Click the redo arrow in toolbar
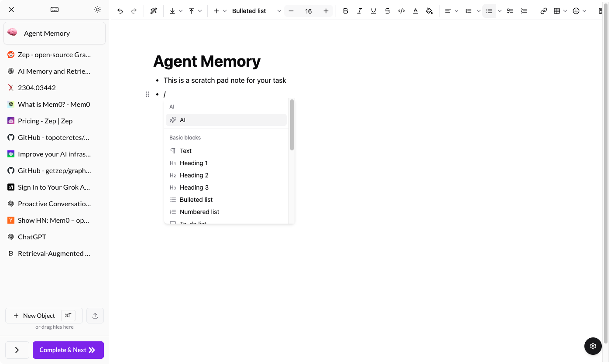 coord(134,11)
